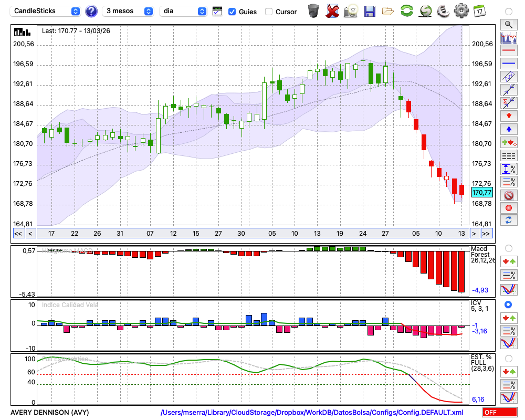Click the chart window icon beside dia dropdown

(x=217, y=12)
